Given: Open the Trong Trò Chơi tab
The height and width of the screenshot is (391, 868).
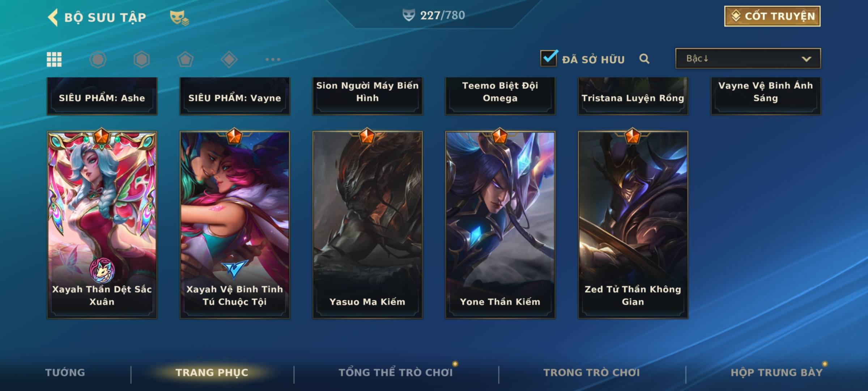Looking at the screenshot, I should (x=592, y=373).
